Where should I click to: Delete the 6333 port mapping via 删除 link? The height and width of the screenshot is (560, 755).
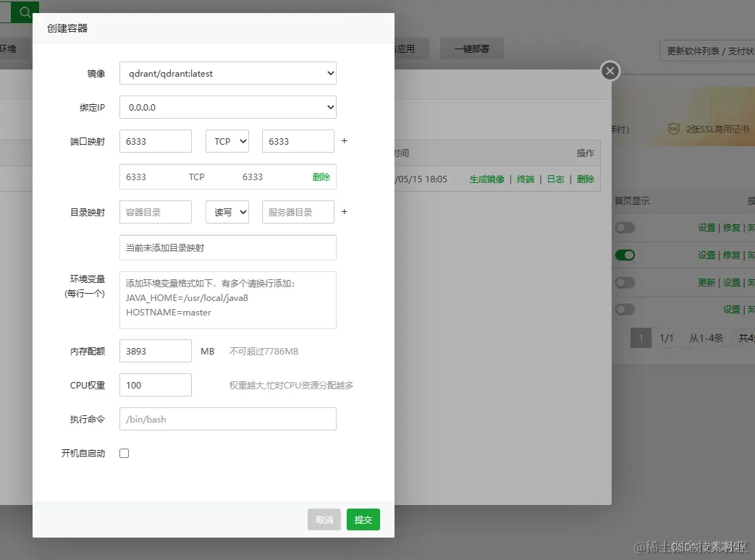[321, 177]
